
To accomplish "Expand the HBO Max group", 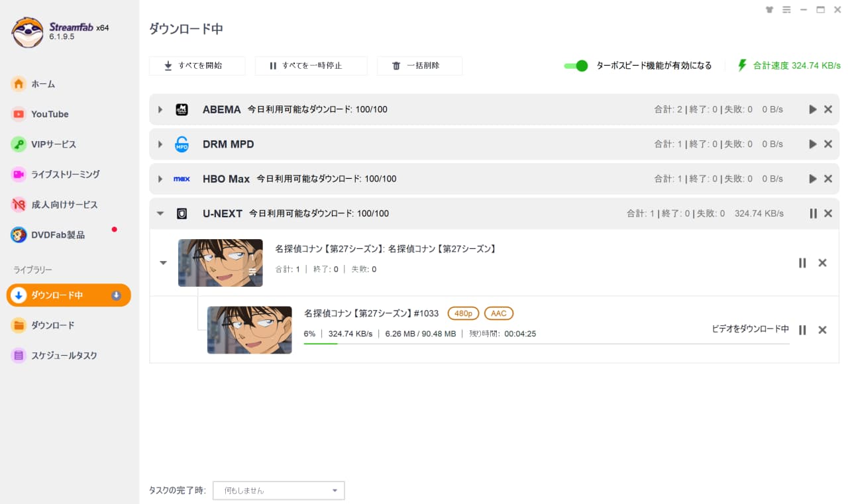I will 160,179.
